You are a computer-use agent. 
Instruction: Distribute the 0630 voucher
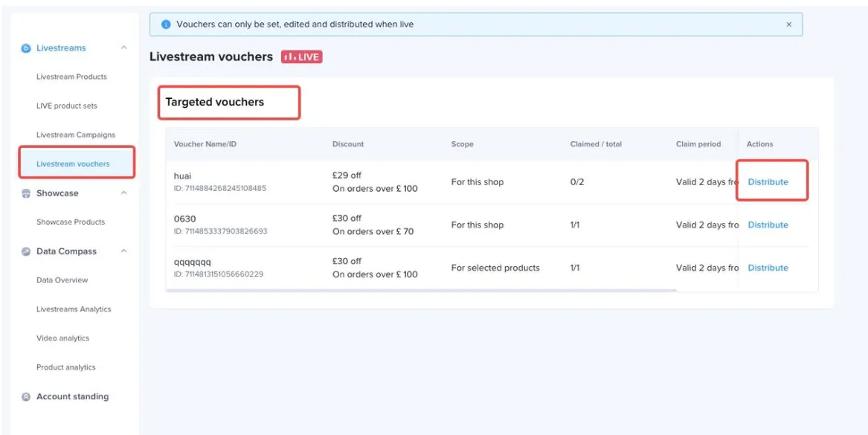click(x=768, y=225)
